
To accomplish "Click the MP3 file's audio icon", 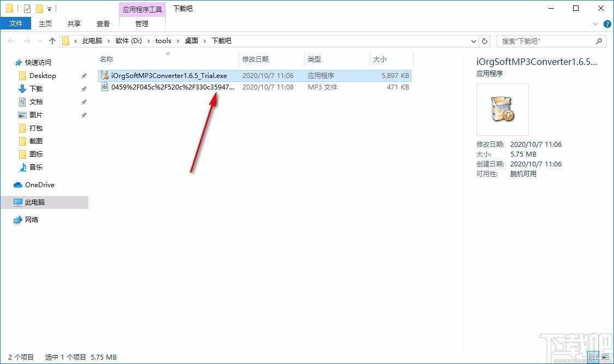I will [105, 87].
